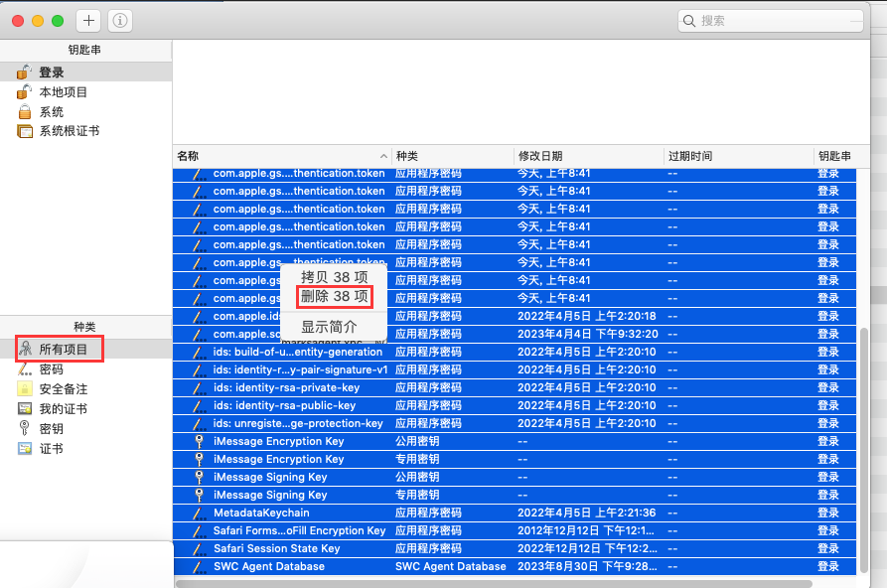Click pencil icon of ids: identity-rsa-public-key
This screenshot has height=588, width=887.
[199, 405]
